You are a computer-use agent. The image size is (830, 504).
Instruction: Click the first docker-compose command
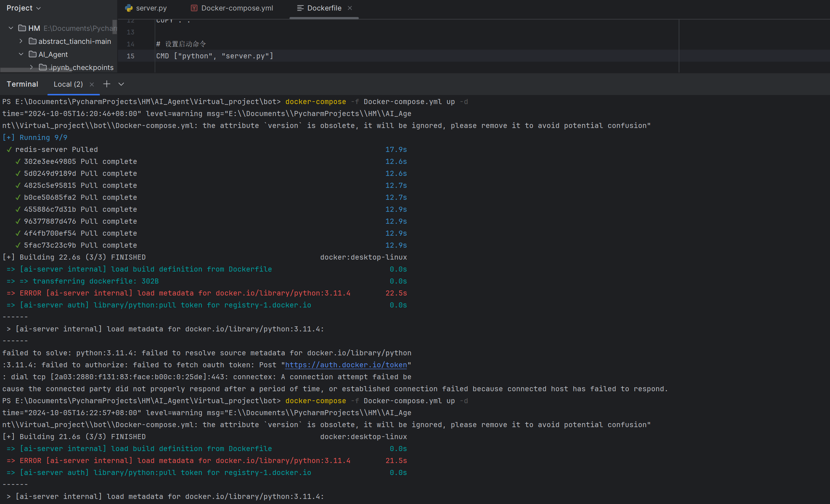click(x=376, y=102)
